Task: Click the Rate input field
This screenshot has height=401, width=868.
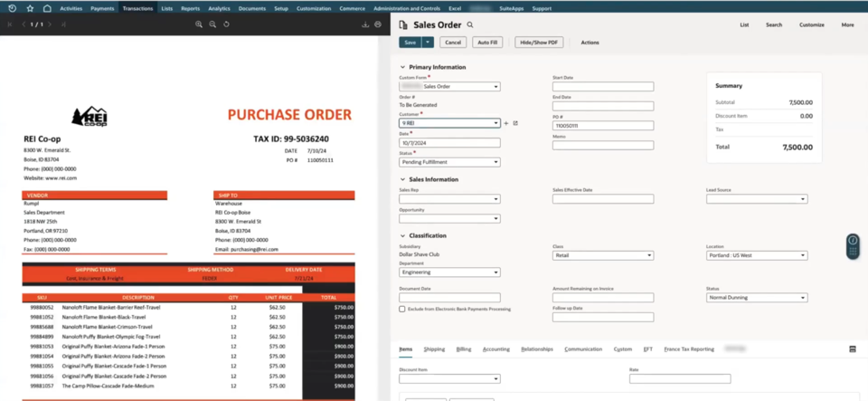Action: point(680,379)
